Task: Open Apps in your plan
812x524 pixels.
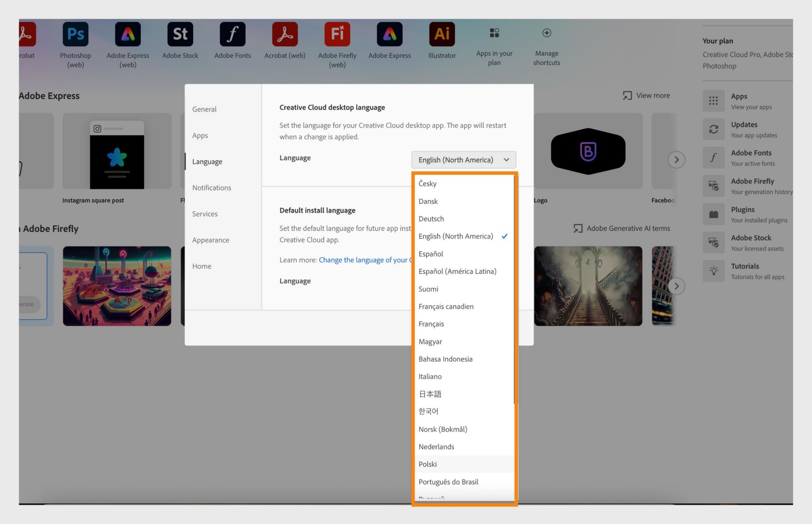Action: point(494,34)
